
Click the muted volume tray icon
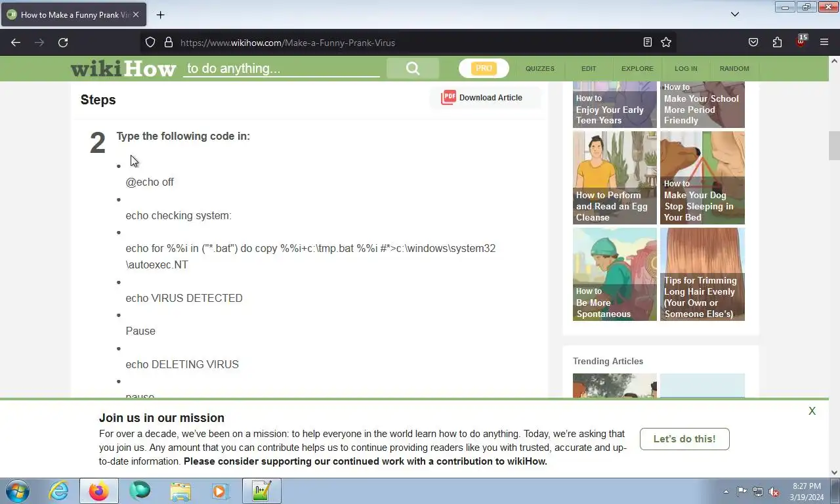774,492
